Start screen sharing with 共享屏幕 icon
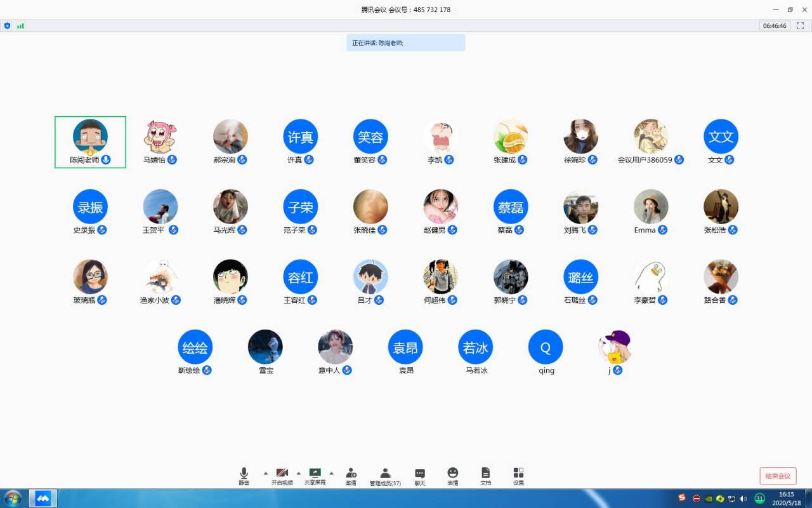 (x=315, y=476)
